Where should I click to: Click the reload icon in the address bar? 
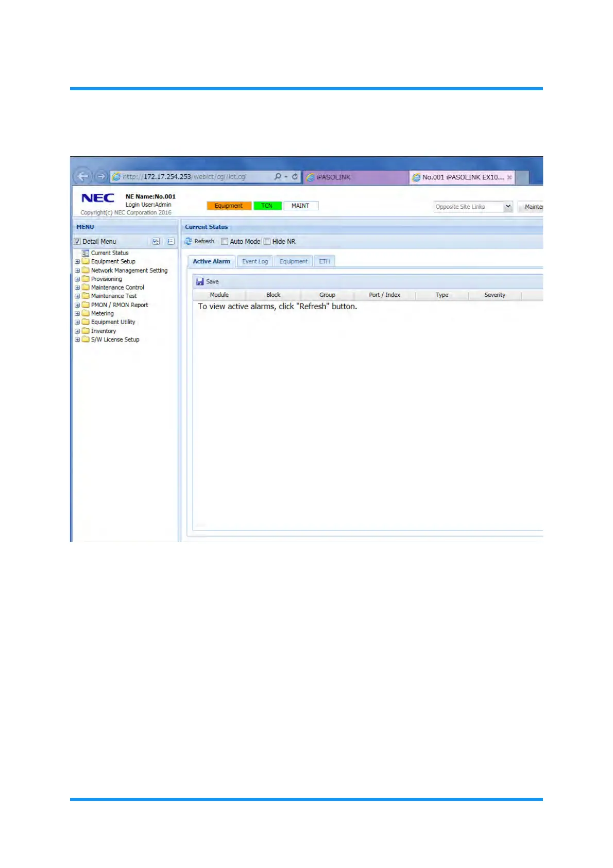pos(295,176)
